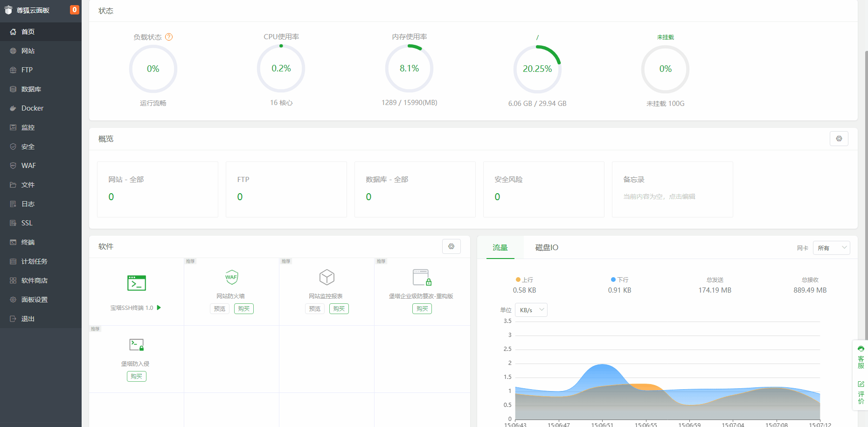This screenshot has height=427, width=868.
Task: Click the database stack icon
Action: (13, 89)
